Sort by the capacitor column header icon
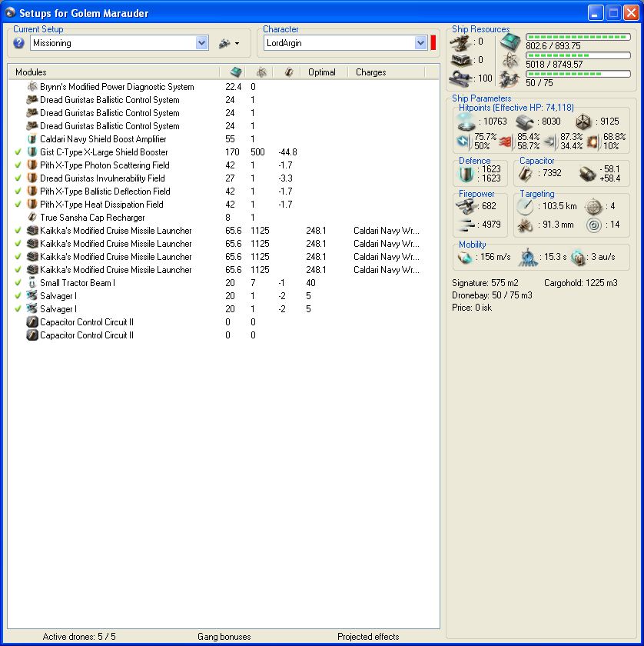This screenshot has width=644, height=646. click(x=289, y=72)
